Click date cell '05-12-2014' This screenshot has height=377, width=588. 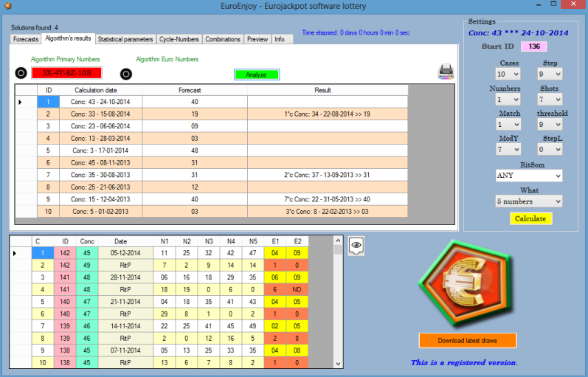coord(125,253)
